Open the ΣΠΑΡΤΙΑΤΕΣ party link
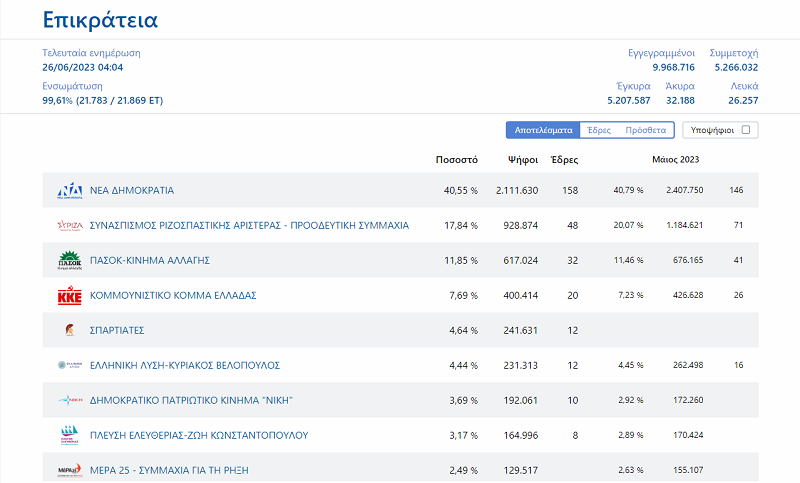Image resolution: width=800 pixels, height=483 pixels. pyautogui.click(x=117, y=330)
